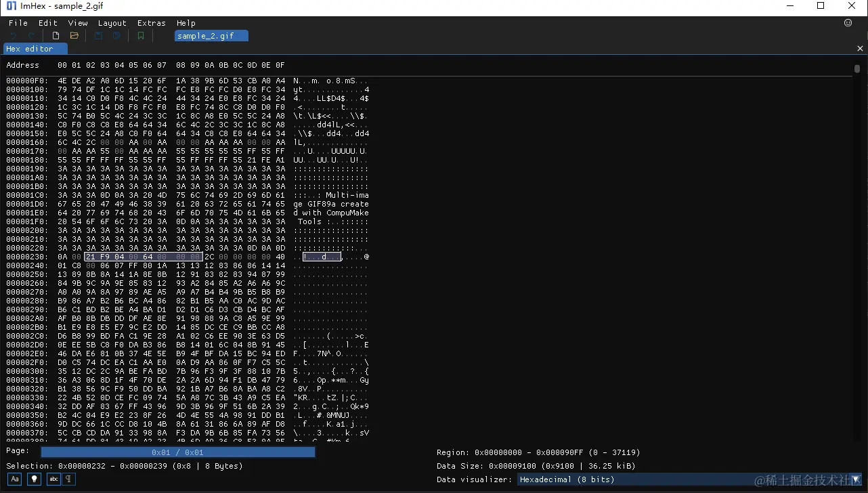Click the vertical scrollbar thumb of hex view

tap(857, 68)
